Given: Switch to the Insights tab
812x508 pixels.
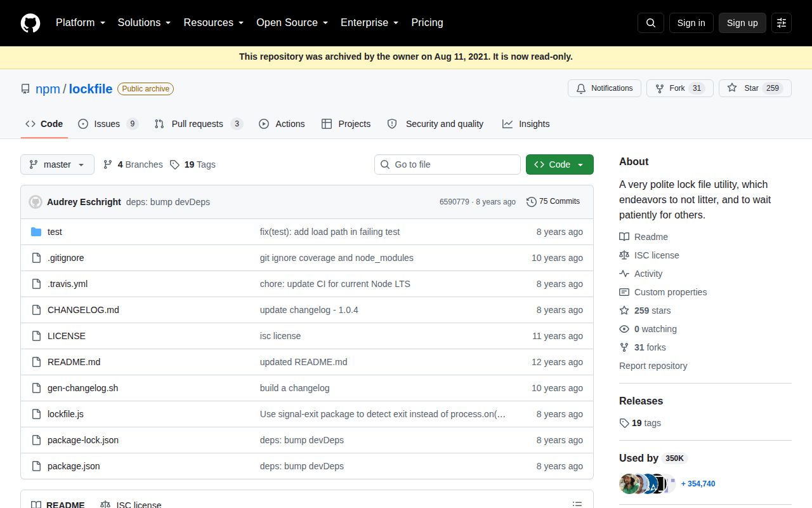Looking at the screenshot, I should tap(526, 124).
